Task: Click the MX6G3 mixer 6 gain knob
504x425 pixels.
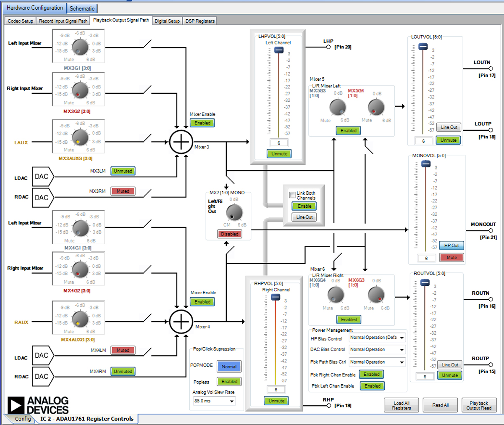Action: (376, 295)
